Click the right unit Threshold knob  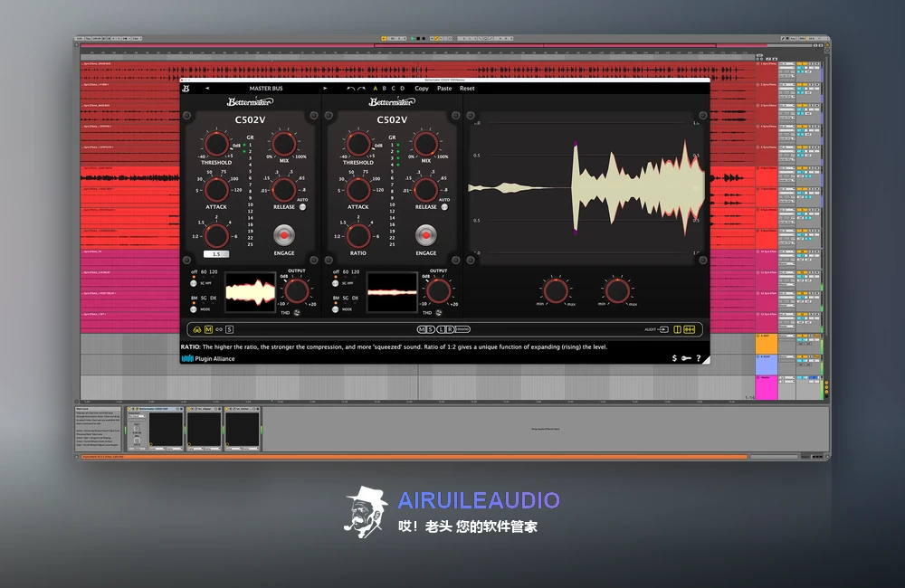point(358,144)
